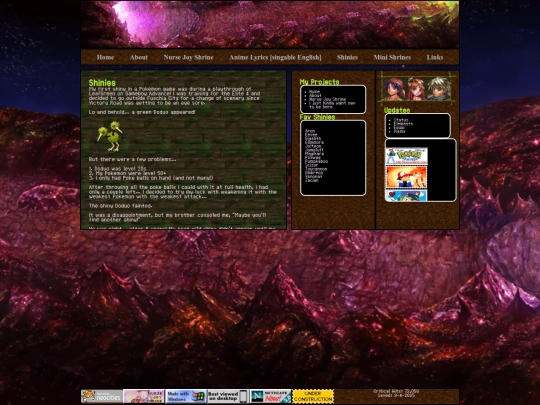This screenshot has height=405, width=540.
Task: Open Anime Lyrics [singable English] page
Action: click(x=275, y=58)
